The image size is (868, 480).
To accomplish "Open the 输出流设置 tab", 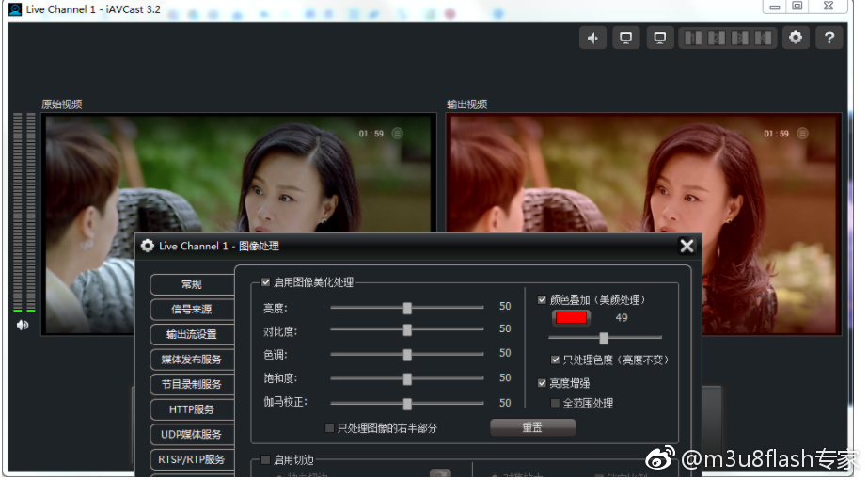I will pyautogui.click(x=192, y=334).
